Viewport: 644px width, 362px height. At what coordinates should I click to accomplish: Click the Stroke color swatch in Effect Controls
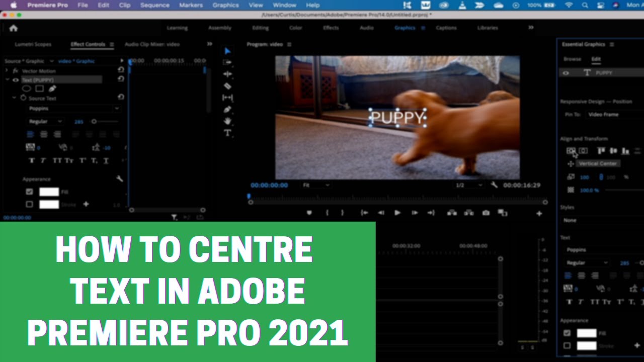(49, 204)
